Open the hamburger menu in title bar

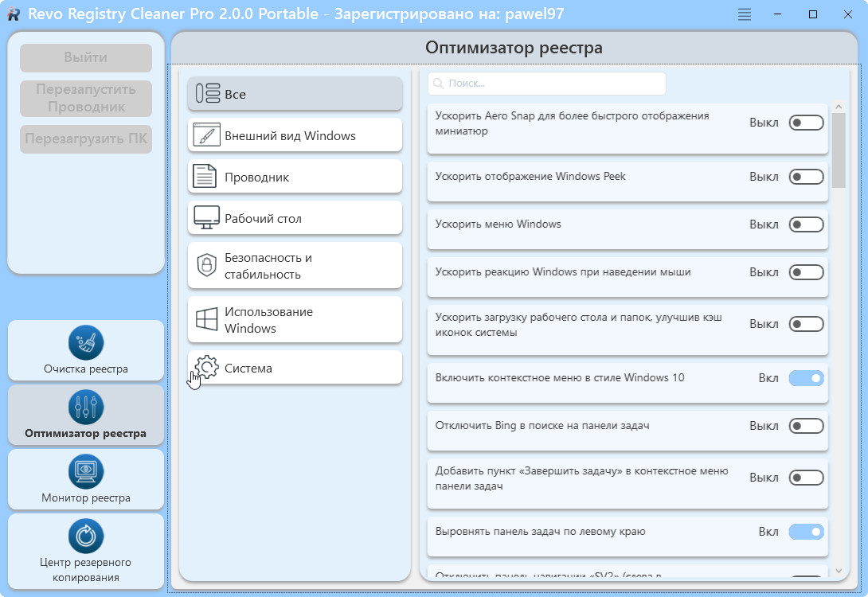point(745,14)
